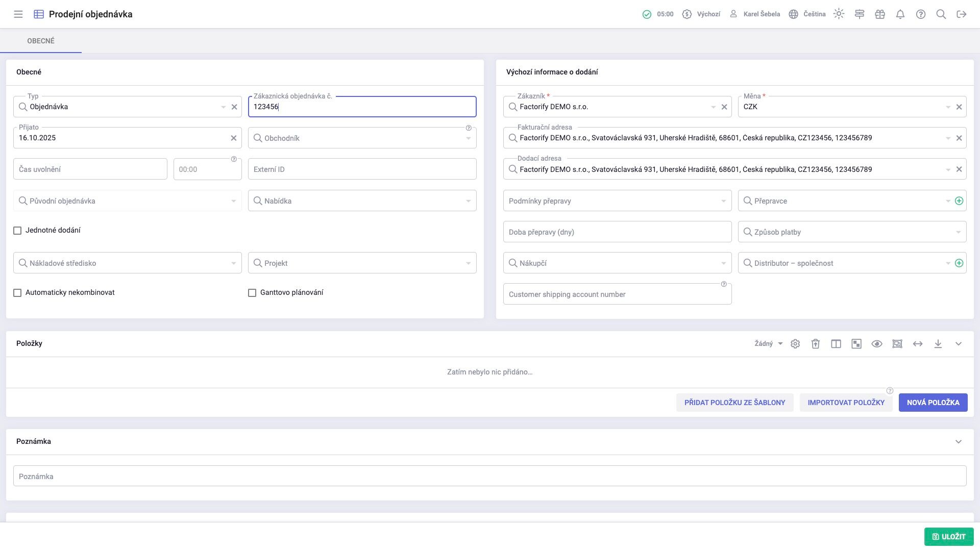980x551 pixels.
Task: Click the download icon in Položky toolbar
Action: (938, 344)
